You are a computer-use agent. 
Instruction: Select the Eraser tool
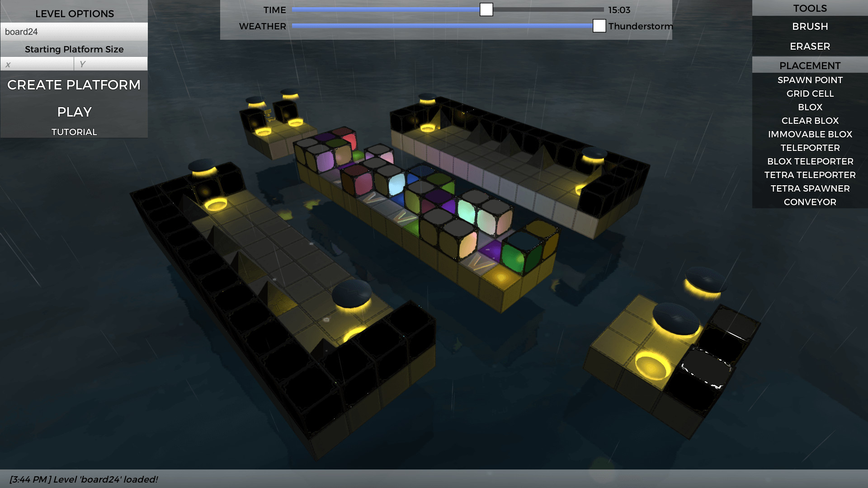point(810,46)
